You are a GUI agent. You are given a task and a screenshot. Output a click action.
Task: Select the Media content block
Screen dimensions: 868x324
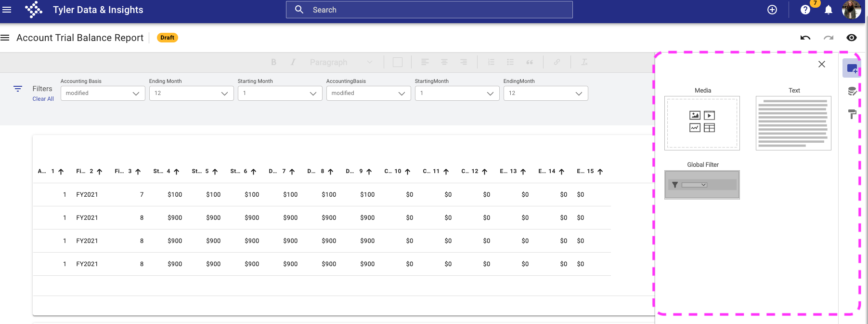coord(702,123)
